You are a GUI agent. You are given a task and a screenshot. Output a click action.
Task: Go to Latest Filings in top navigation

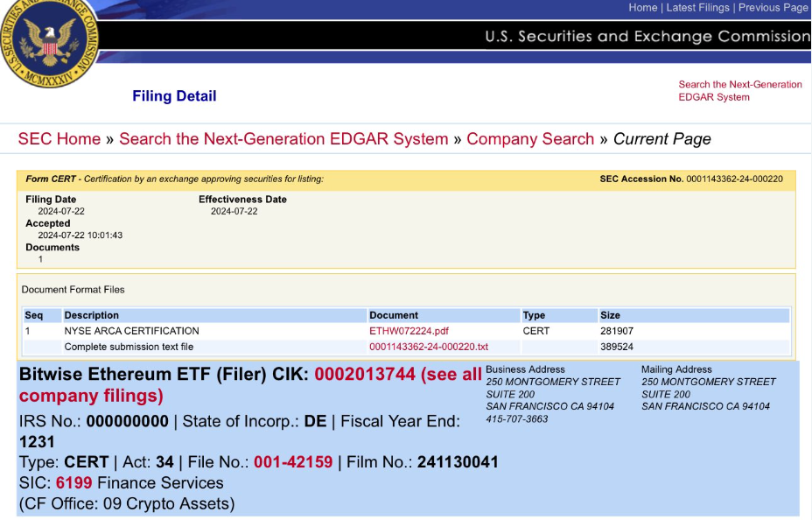[x=698, y=8]
